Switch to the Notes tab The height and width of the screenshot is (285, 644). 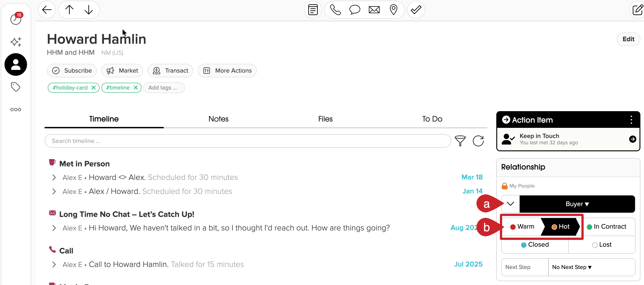[218, 119]
